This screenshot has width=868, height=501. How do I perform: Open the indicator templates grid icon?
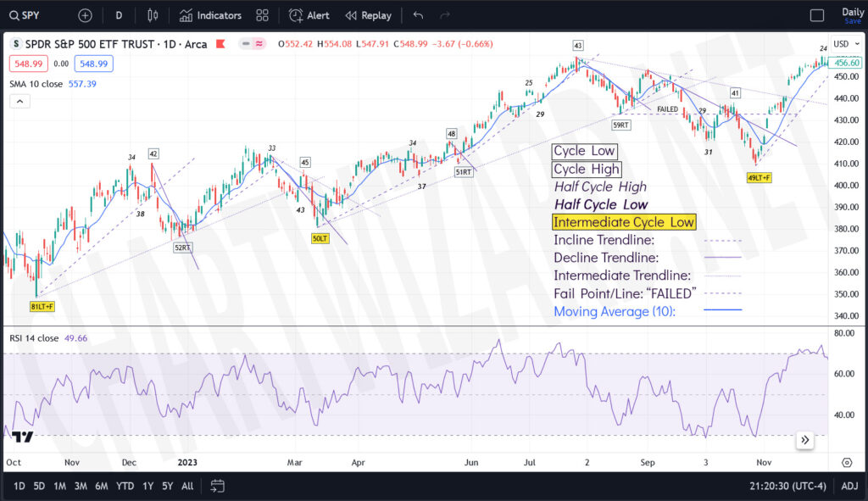(263, 15)
